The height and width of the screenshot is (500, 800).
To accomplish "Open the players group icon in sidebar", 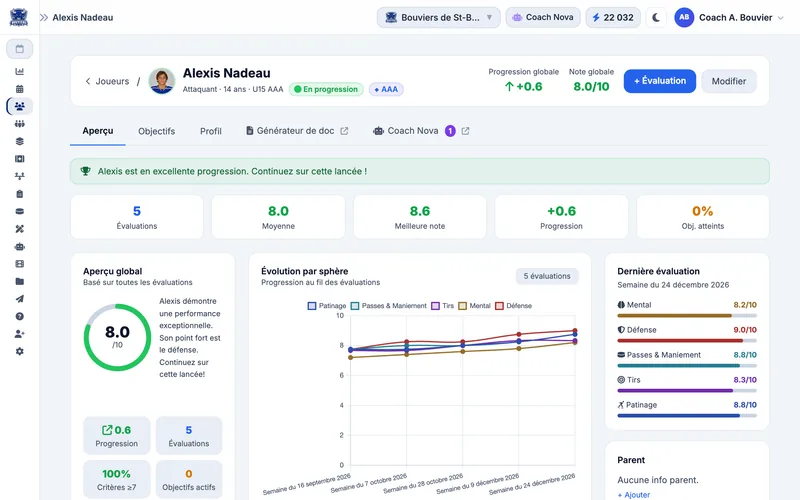I will [19, 106].
